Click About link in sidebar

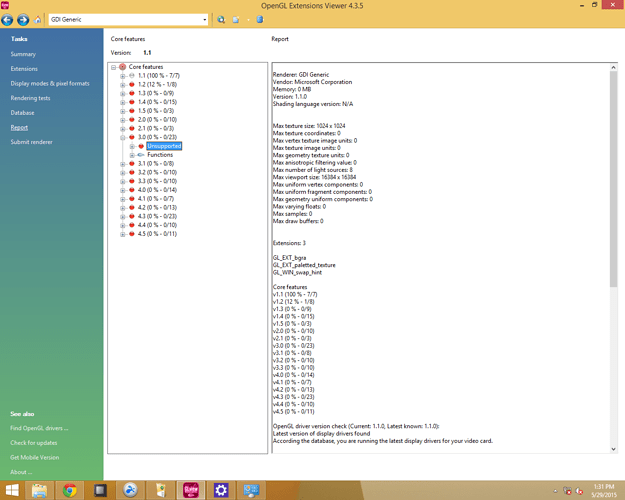click(x=21, y=472)
